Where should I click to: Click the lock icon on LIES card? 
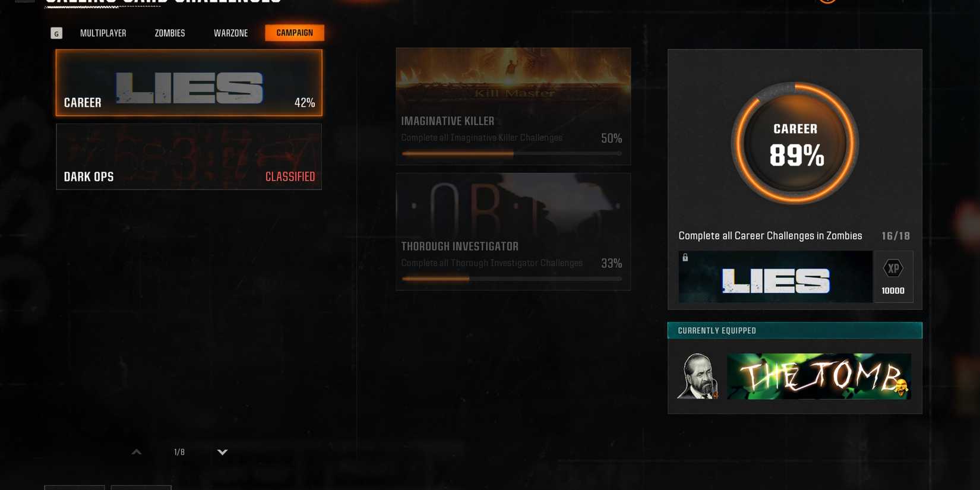(685, 258)
